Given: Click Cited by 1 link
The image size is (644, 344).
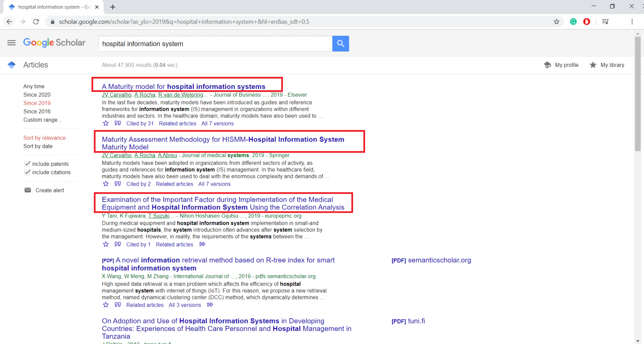Looking at the screenshot, I should (x=138, y=244).
